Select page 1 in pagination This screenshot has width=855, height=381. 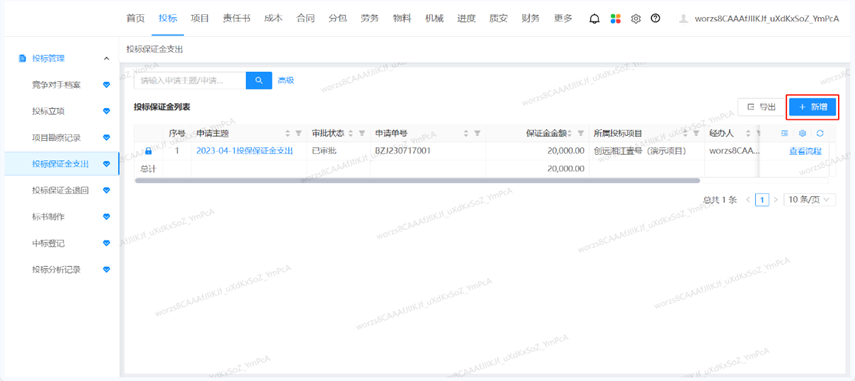[762, 199]
